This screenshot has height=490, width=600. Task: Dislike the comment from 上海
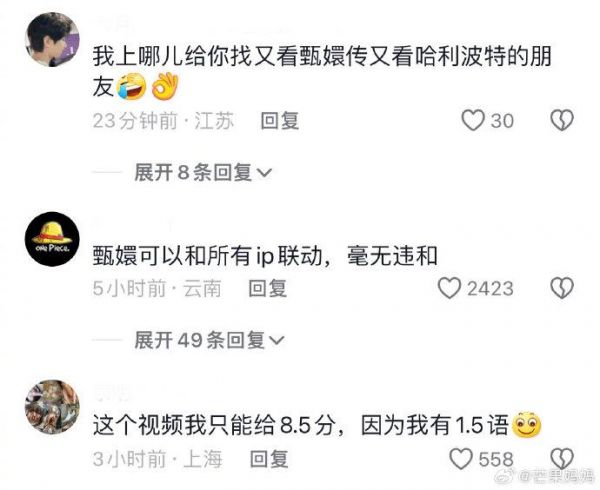click(x=562, y=459)
